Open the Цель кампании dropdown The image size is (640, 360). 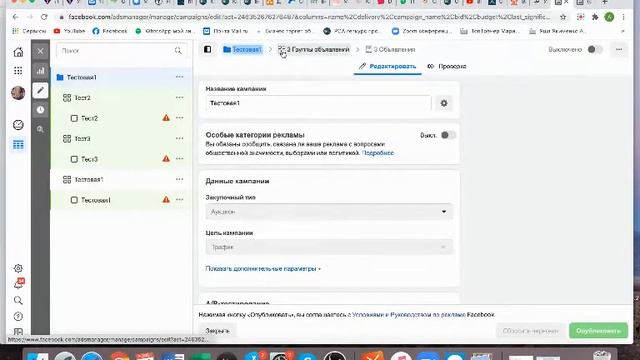[x=329, y=247]
